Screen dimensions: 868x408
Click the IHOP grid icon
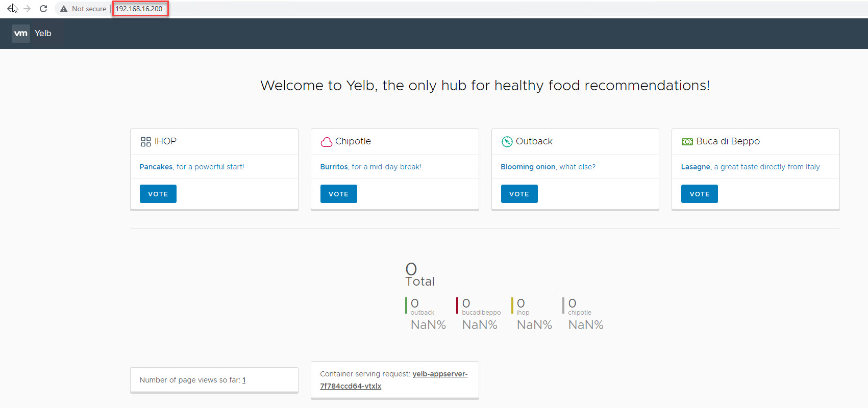pyautogui.click(x=146, y=142)
